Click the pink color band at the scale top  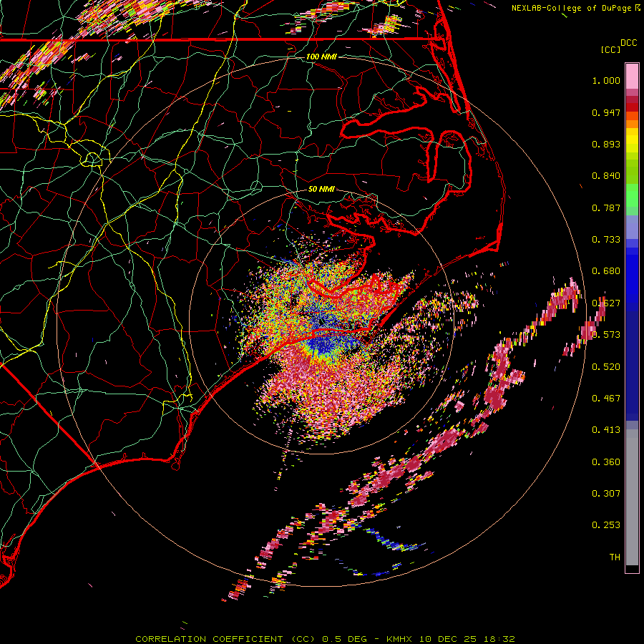(x=632, y=77)
